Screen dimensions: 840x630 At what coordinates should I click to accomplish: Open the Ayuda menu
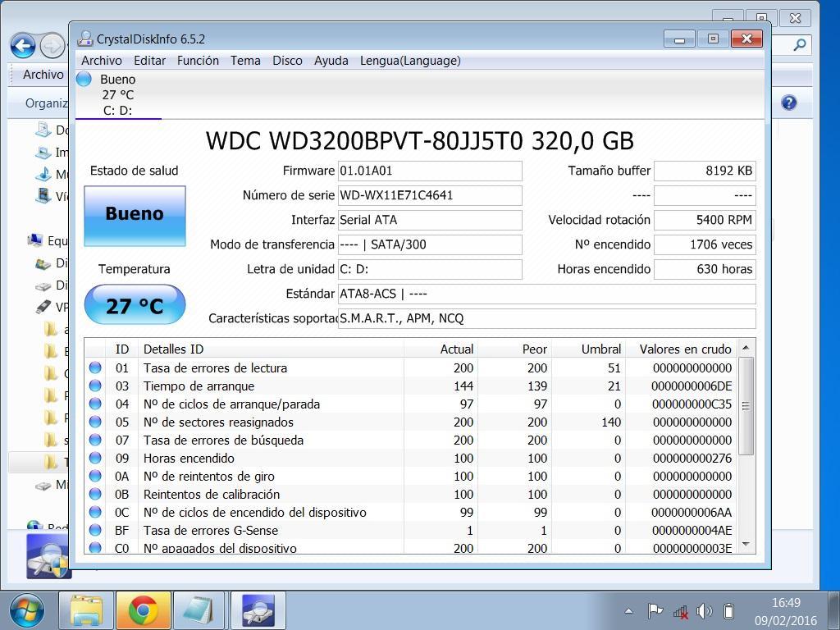331,61
